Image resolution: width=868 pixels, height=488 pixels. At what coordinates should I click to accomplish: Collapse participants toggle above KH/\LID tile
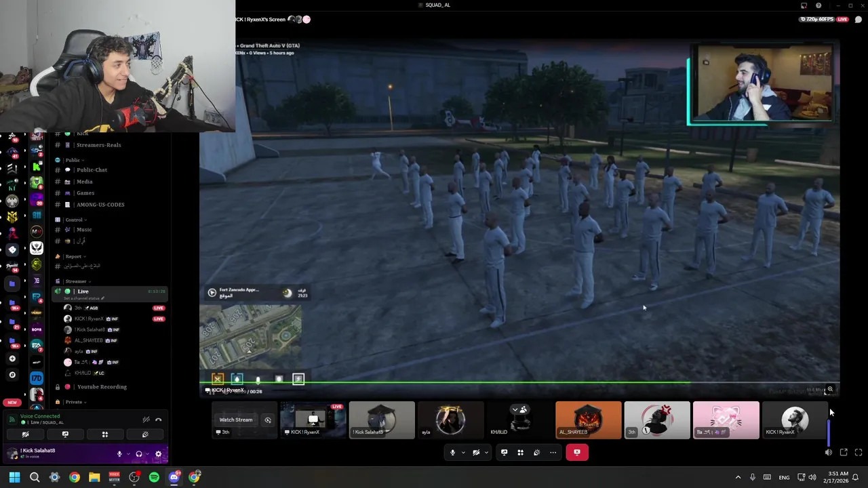point(519,409)
